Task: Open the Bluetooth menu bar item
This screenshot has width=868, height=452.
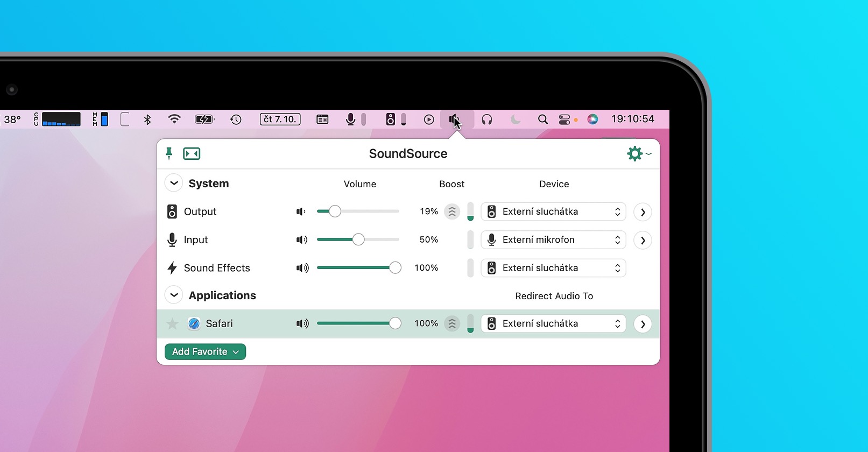Action: pos(147,119)
